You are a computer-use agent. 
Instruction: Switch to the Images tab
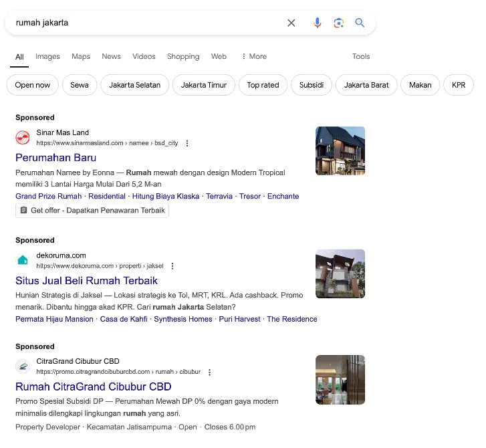point(47,56)
